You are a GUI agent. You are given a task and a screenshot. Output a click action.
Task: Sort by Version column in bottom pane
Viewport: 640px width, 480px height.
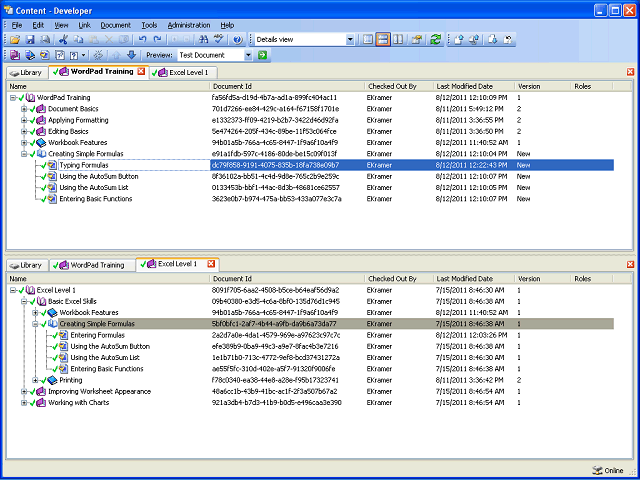coord(542,279)
